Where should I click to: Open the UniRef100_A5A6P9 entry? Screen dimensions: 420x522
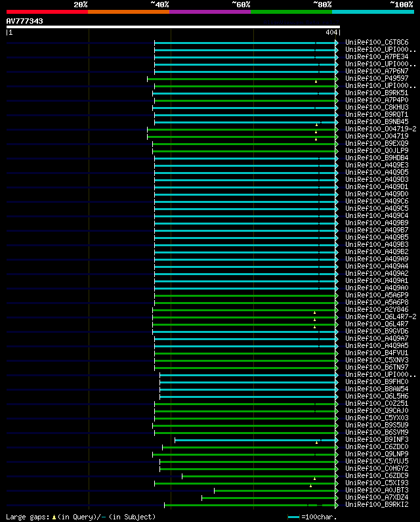[x=377, y=295]
